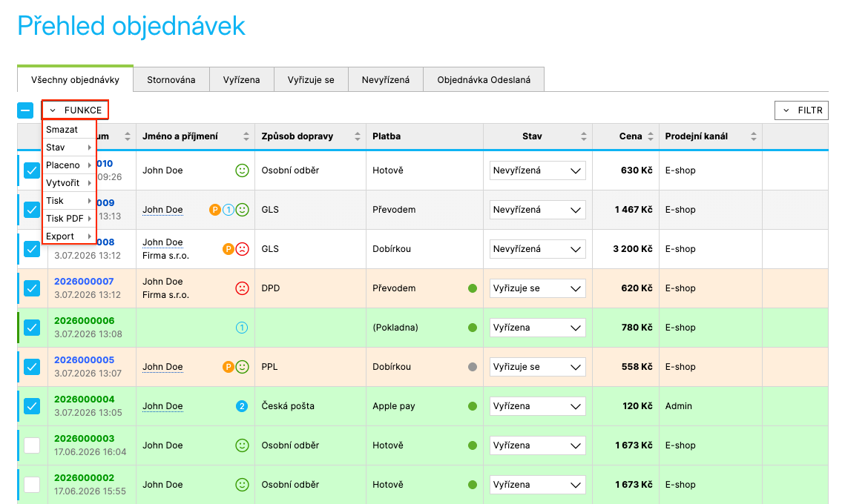Click red sad face icon in DPD row
Screen dimensions: 845x504
point(242,288)
